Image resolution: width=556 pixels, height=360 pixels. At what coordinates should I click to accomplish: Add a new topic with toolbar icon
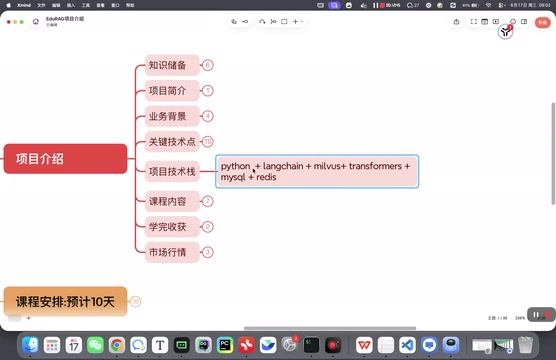tap(234, 22)
